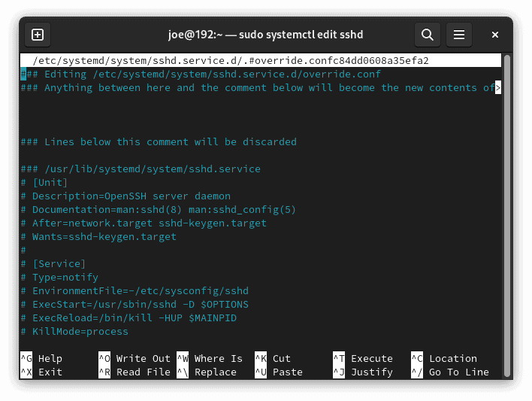The image size is (532, 401).
Task: Click the 'Wants=sshd-keygen.target' line
Action: pyautogui.click(x=98, y=236)
